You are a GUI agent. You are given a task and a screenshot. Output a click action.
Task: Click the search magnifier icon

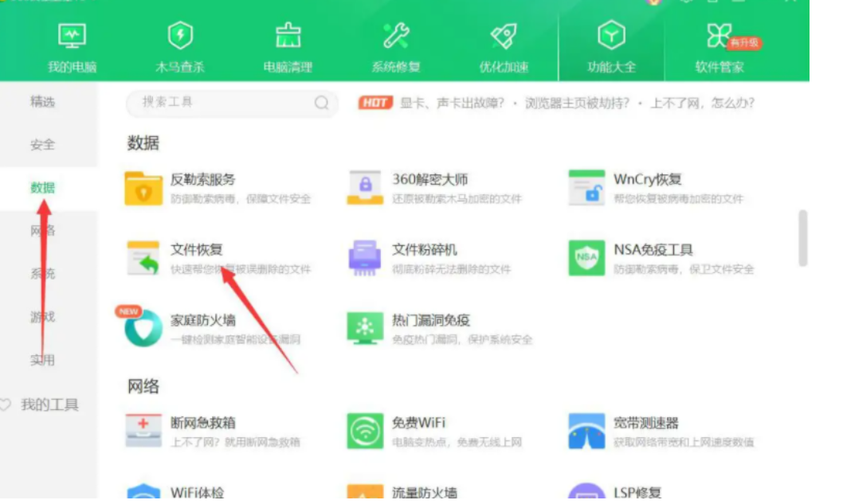click(321, 103)
